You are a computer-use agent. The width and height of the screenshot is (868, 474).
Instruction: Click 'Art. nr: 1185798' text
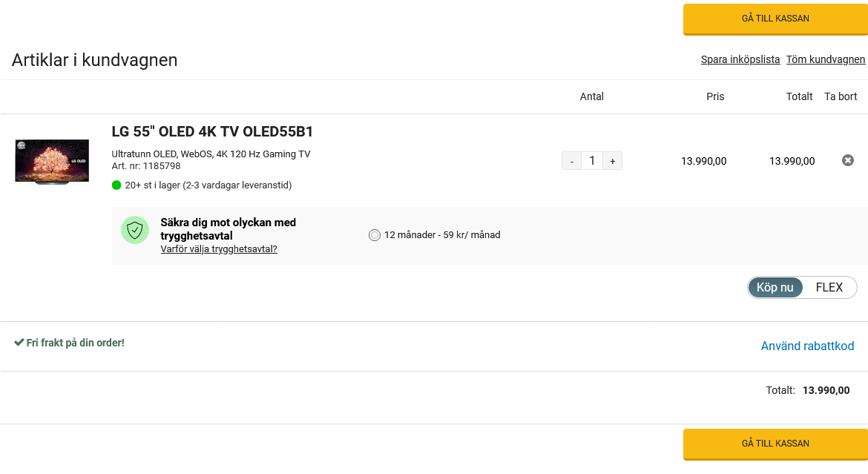[x=146, y=166]
